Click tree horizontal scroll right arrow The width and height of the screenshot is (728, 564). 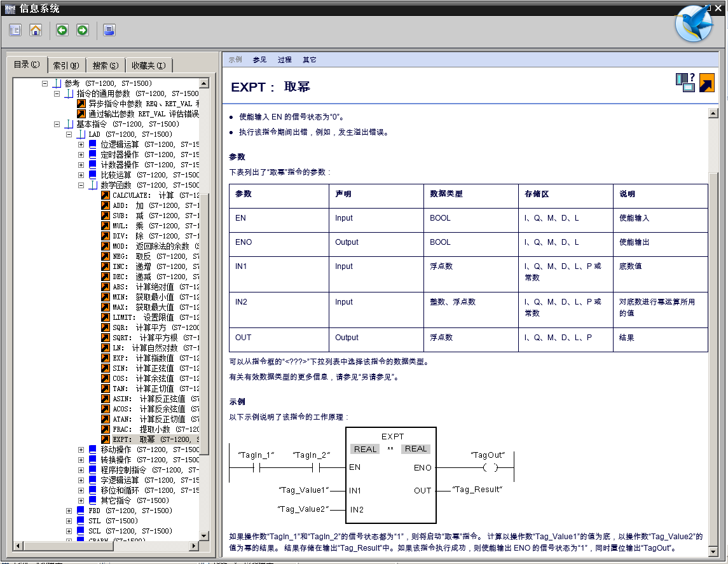tap(195, 546)
